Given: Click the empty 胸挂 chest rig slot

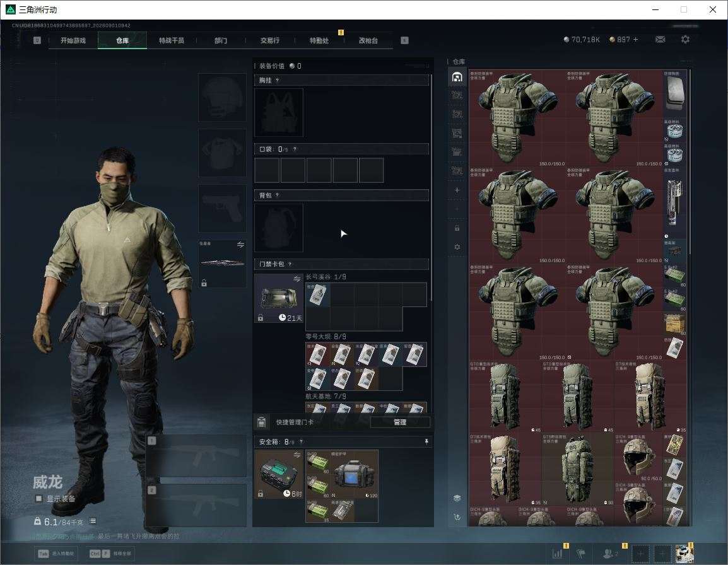Looking at the screenshot, I should pos(279,112).
